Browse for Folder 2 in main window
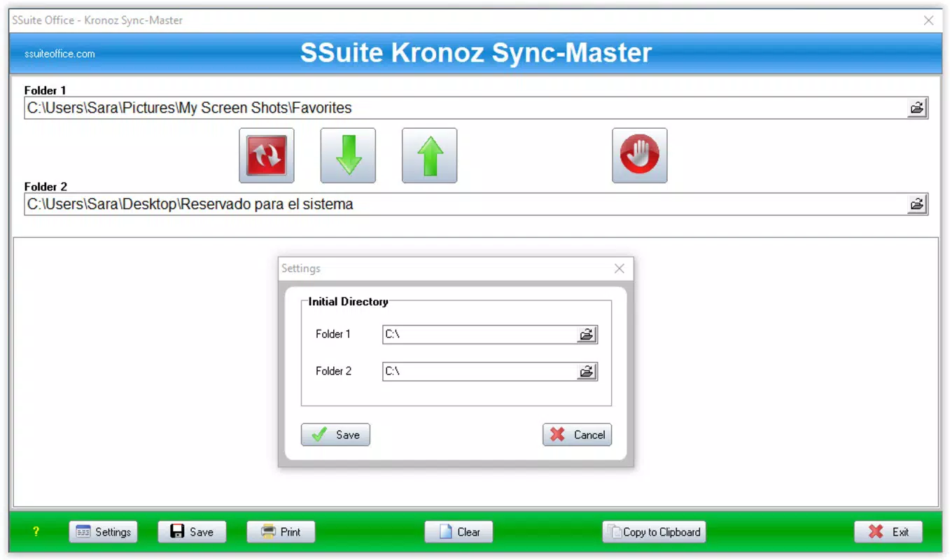 [916, 204]
